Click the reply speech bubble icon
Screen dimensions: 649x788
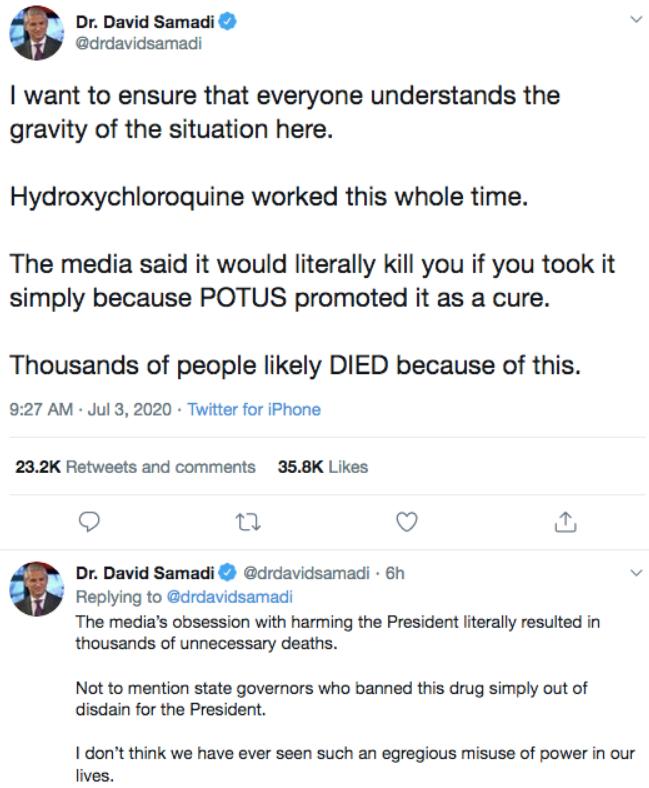(x=89, y=521)
